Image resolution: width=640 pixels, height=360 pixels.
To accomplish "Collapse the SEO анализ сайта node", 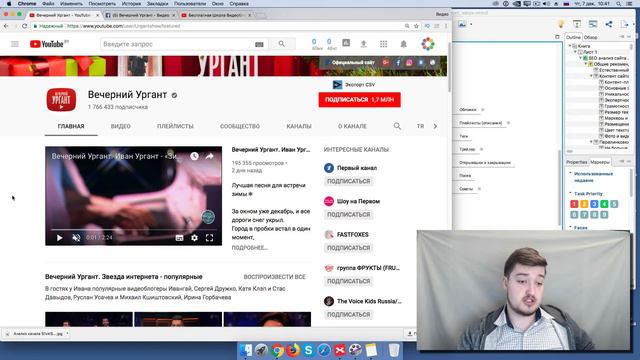I will 581,58.
